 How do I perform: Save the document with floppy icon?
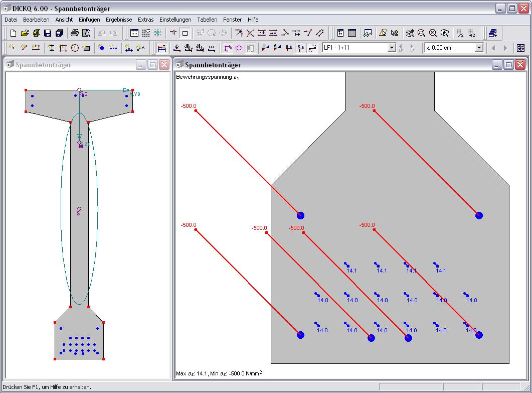[x=48, y=33]
